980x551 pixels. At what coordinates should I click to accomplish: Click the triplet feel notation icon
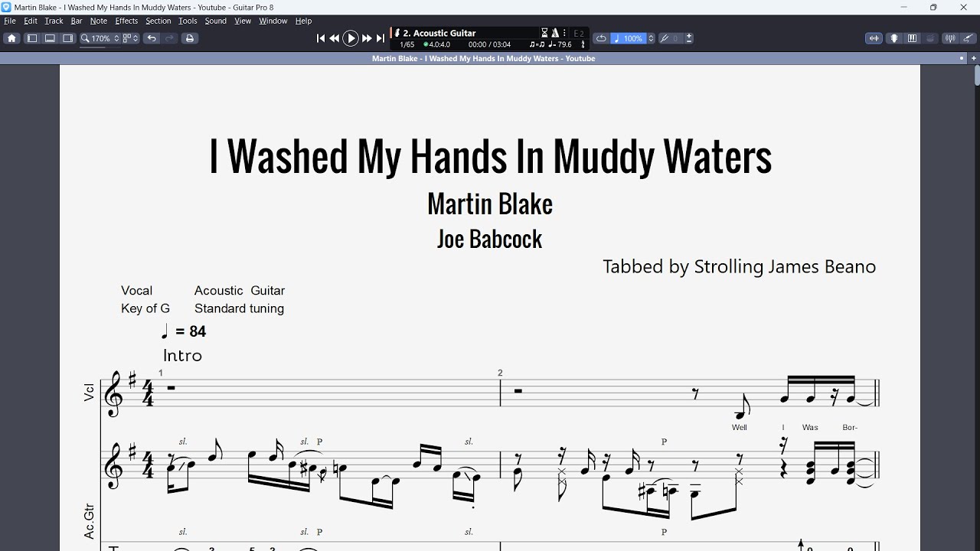[x=537, y=44]
